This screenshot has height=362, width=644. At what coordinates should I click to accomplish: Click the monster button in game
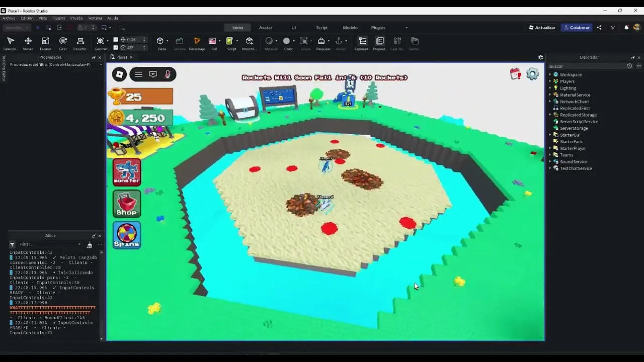coord(127,172)
